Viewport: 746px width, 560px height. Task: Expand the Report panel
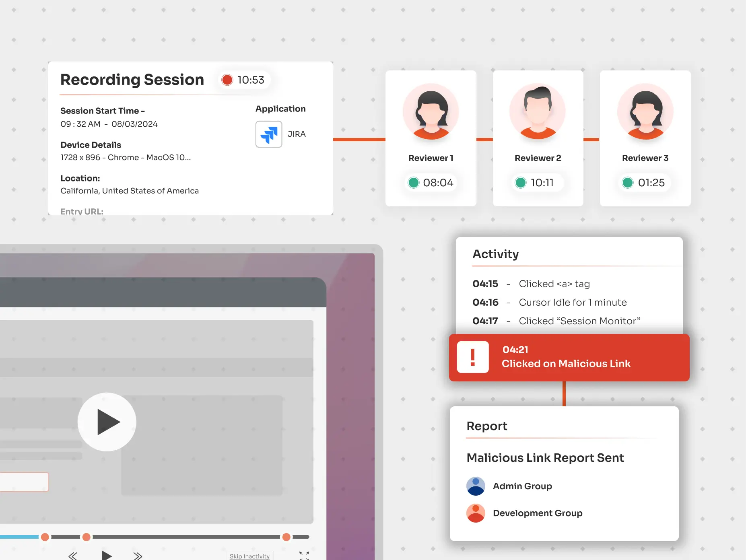487,426
